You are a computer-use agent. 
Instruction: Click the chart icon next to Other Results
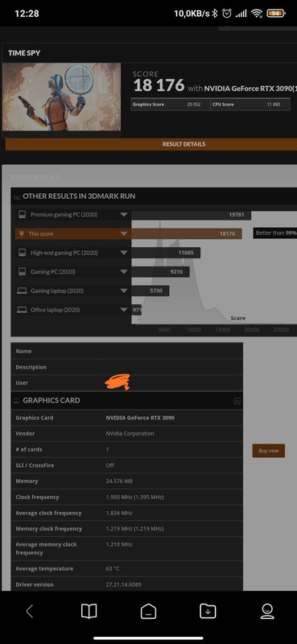pos(17,196)
